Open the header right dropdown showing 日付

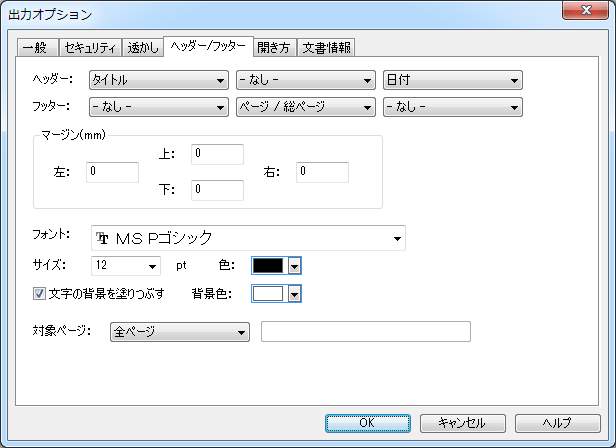[453, 80]
